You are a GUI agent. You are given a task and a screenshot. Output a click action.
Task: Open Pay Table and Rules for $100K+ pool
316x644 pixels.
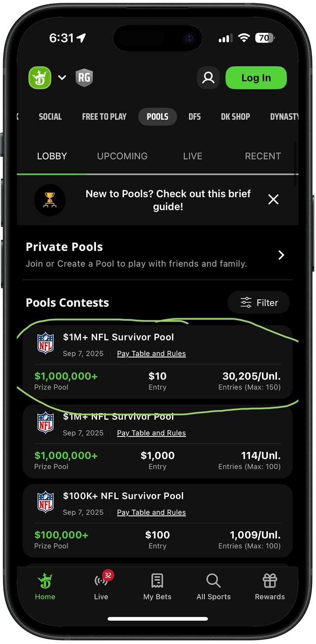[x=151, y=512]
